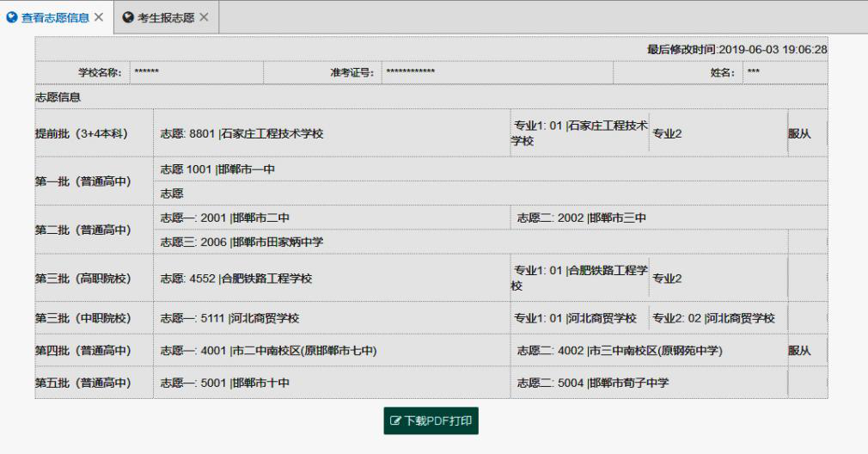This screenshot has height=454, width=868.
Task: Close the 查看志愿信息 tab
Action: [99, 18]
